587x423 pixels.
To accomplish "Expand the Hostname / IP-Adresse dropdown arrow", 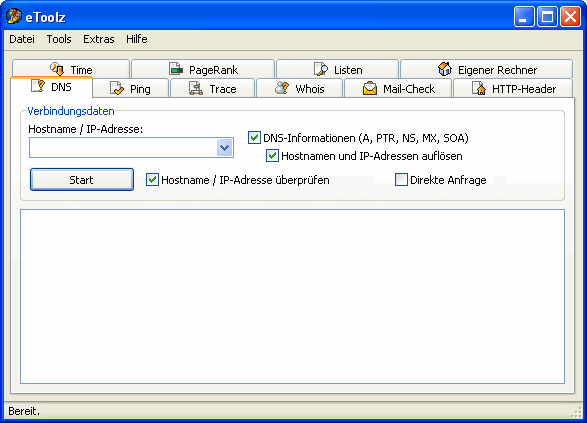I will coord(225,147).
